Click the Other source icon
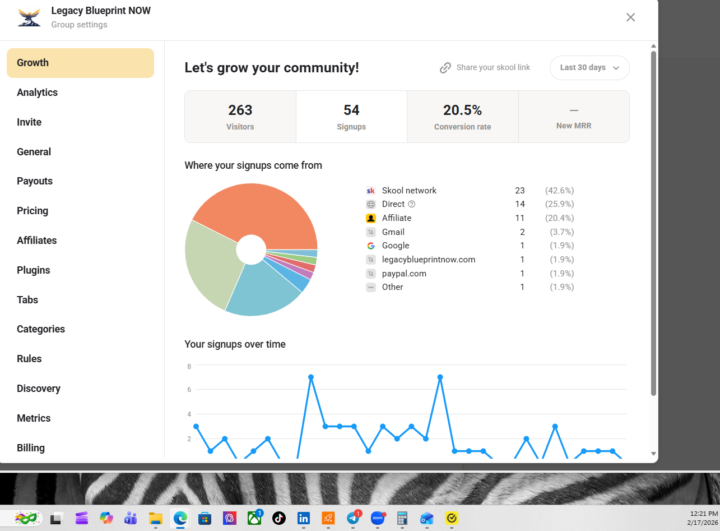The image size is (720, 531). pyautogui.click(x=371, y=287)
